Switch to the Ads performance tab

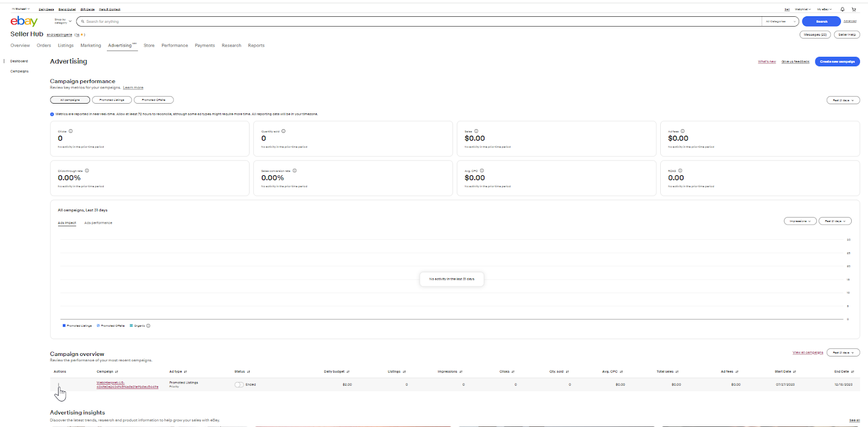[98, 223]
